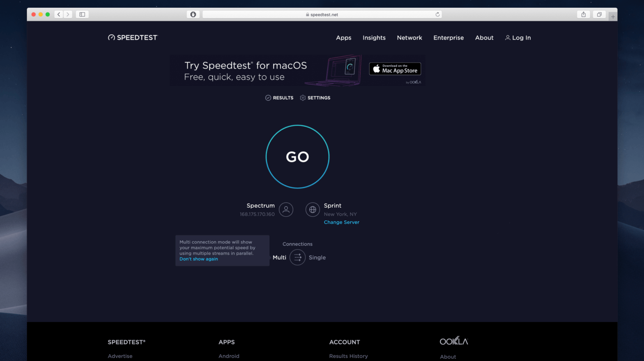Toggle the Safari sidebar button
644x361 pixels.
(82, 14)
